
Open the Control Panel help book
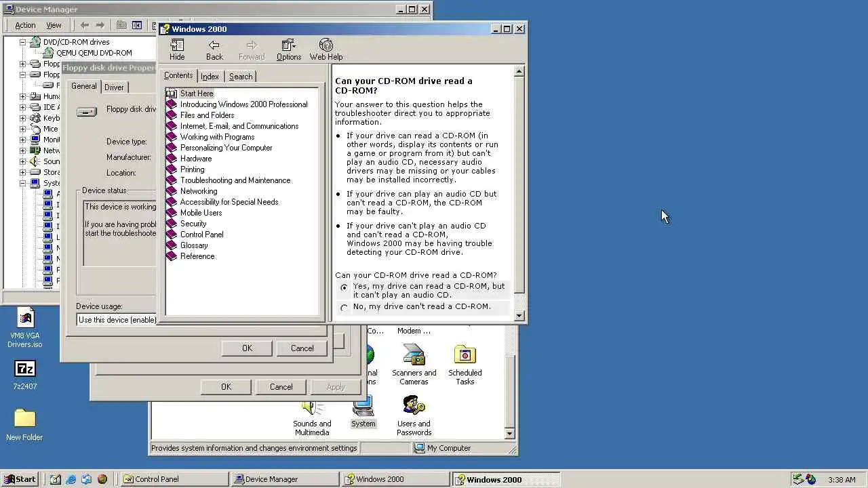point(201,235)
